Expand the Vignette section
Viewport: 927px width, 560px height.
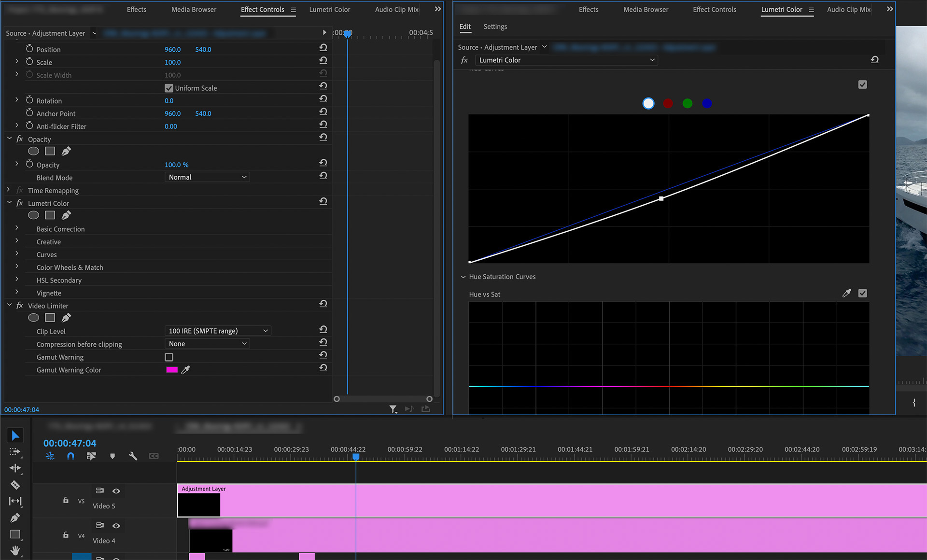click(15, 293)
